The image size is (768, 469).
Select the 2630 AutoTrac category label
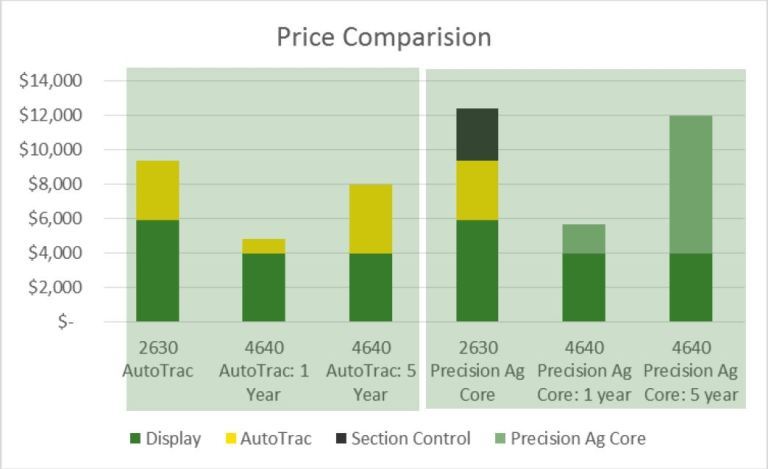[158, 359]
